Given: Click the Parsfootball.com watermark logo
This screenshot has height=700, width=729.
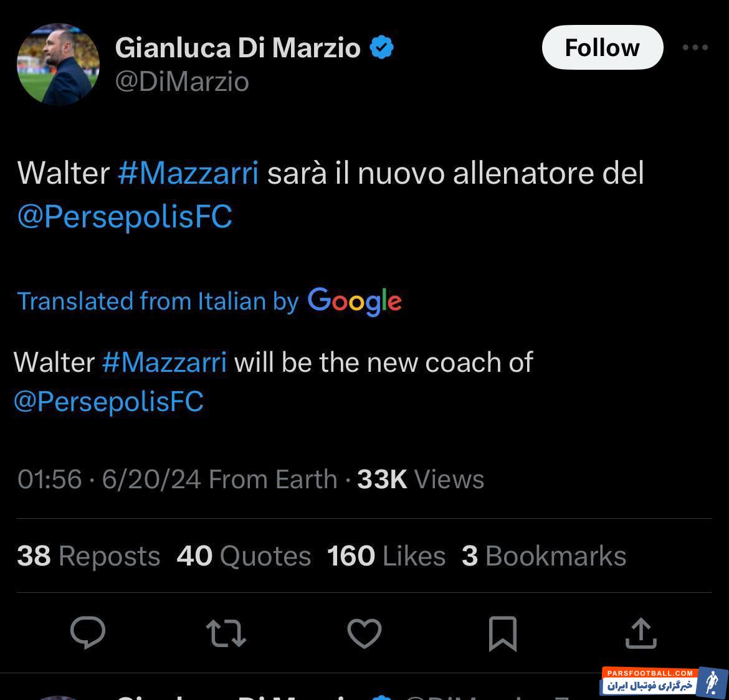Looking at the screenshot, I should 665,682.
